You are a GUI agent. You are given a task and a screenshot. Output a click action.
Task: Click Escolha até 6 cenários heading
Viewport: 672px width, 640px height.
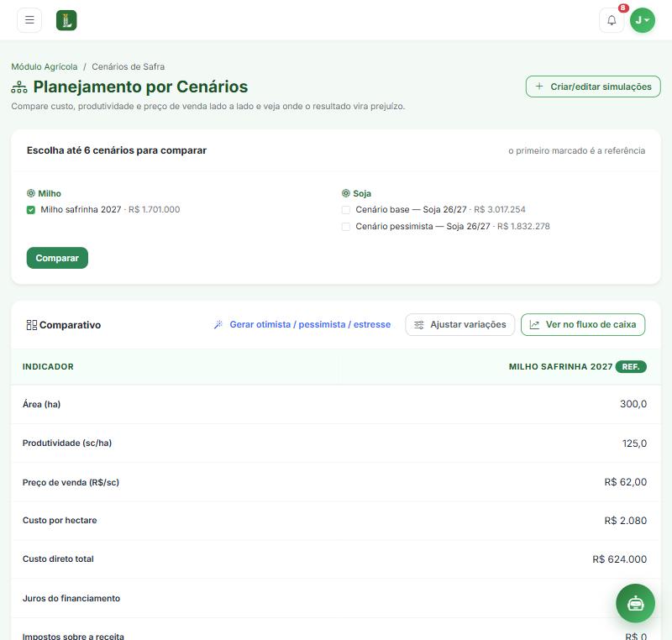(x=117, y=150)
